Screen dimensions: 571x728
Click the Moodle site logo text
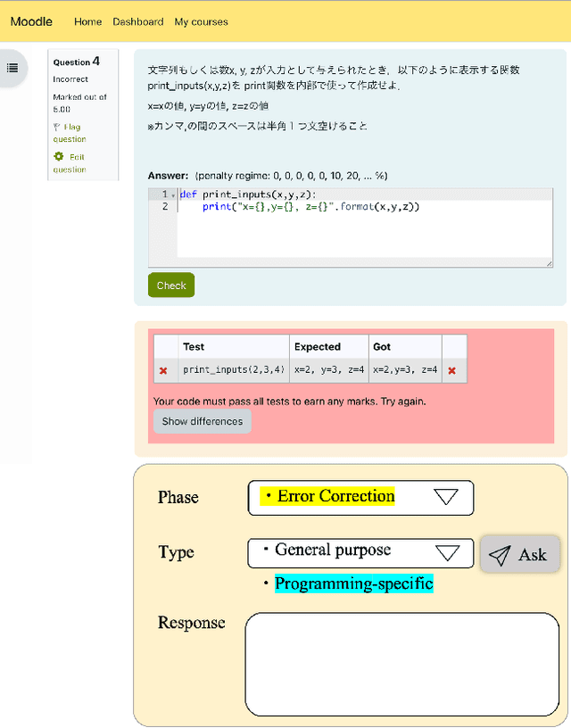31,21
